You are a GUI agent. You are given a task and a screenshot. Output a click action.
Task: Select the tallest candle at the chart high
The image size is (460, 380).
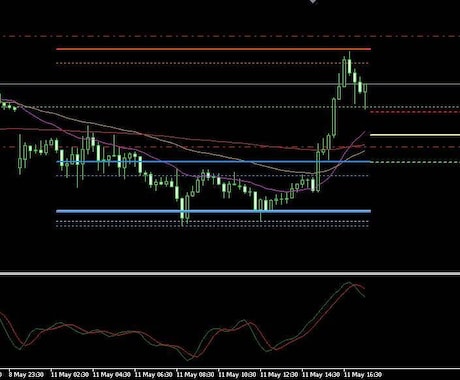coord(349,64)
